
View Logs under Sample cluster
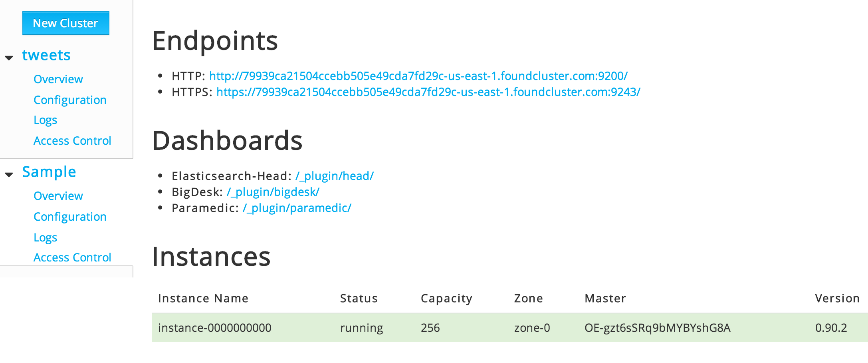point(45,237)
